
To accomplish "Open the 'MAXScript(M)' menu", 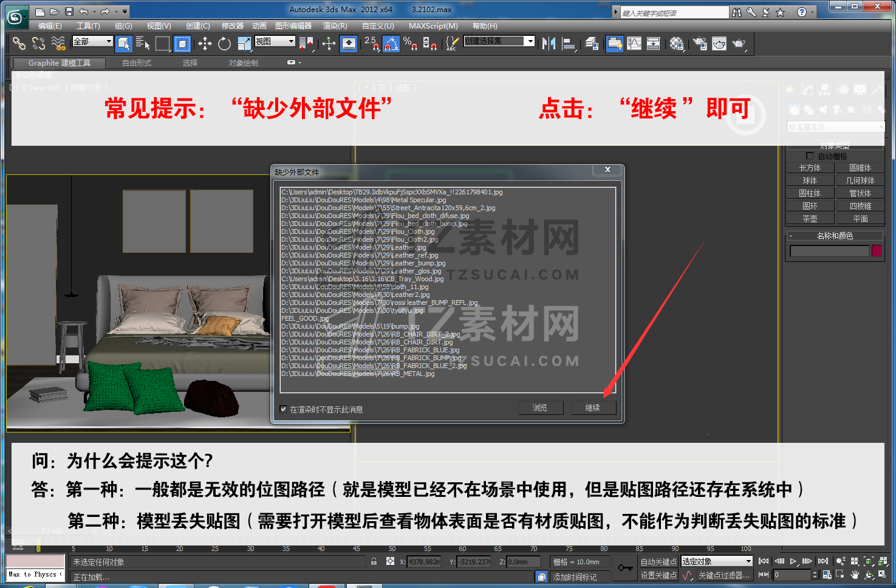I will click(433, 26).
